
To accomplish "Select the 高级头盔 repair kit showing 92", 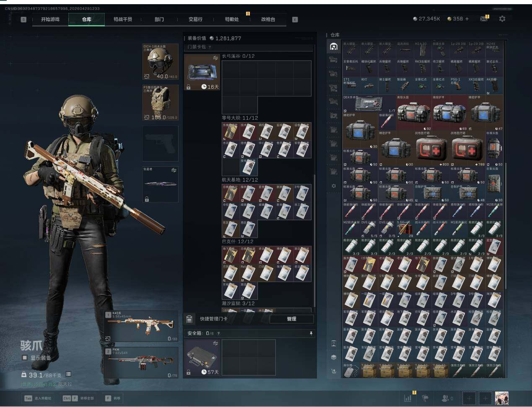I will click(x=414, y=113).
